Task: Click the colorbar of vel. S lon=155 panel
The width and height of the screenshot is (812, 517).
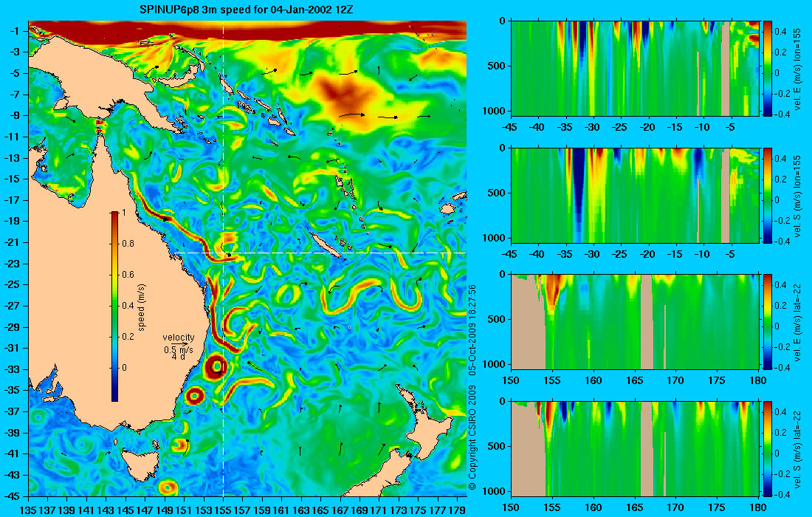Action: pyautogui.click(x=768, y=195)
